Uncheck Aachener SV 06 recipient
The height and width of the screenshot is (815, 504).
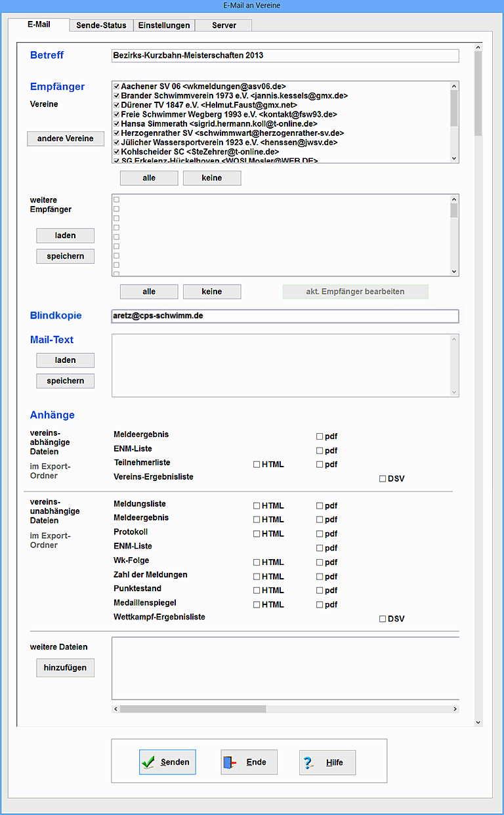(116, 86)
